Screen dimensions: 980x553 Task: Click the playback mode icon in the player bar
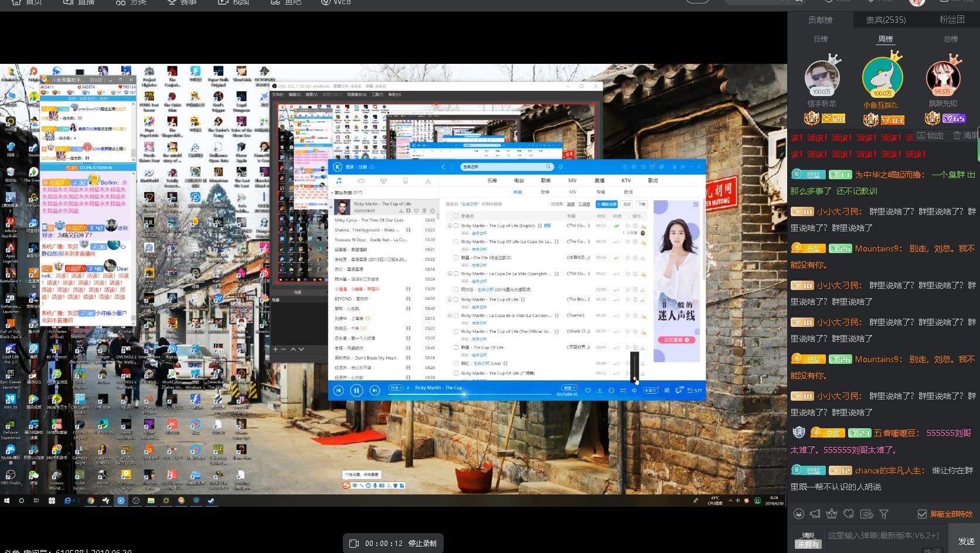tap(622, 390)
